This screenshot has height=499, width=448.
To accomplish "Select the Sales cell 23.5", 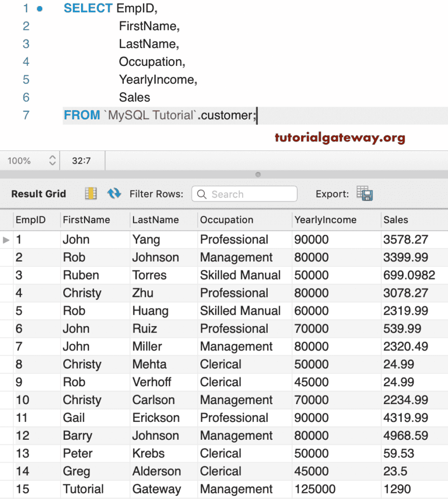I will (x=414, y=471).
